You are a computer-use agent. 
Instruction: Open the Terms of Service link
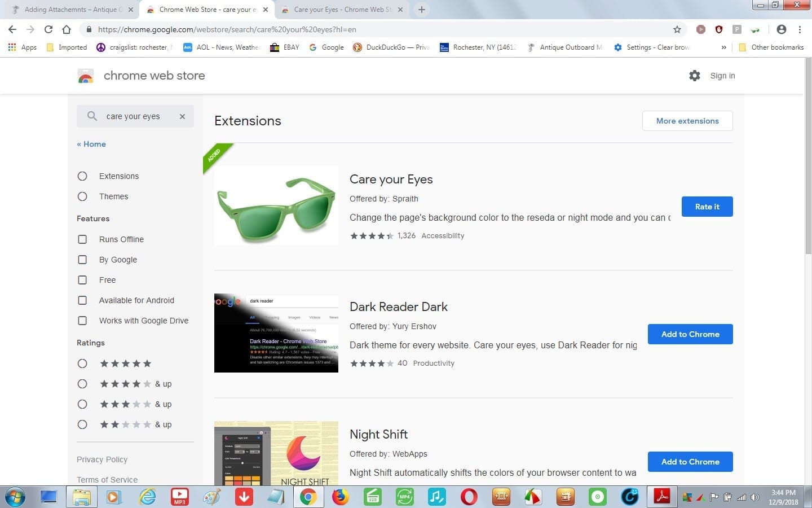[107, 480]
